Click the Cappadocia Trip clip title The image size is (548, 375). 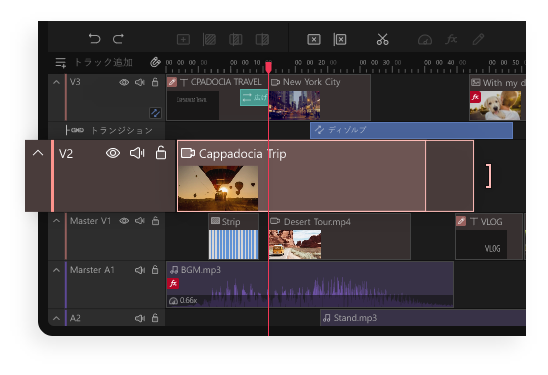click(243, 154)
